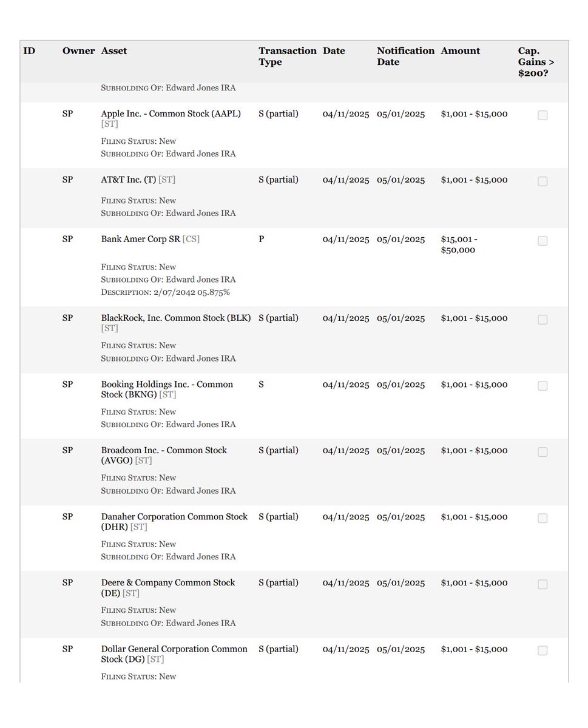
Task: Check the Deere & Company capital gains box
Action: pos(542,584)
